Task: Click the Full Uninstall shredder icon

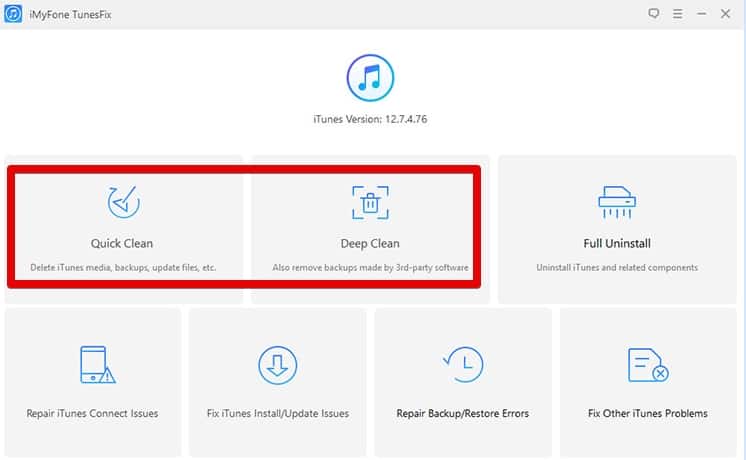Action: (x=617, y=202)
